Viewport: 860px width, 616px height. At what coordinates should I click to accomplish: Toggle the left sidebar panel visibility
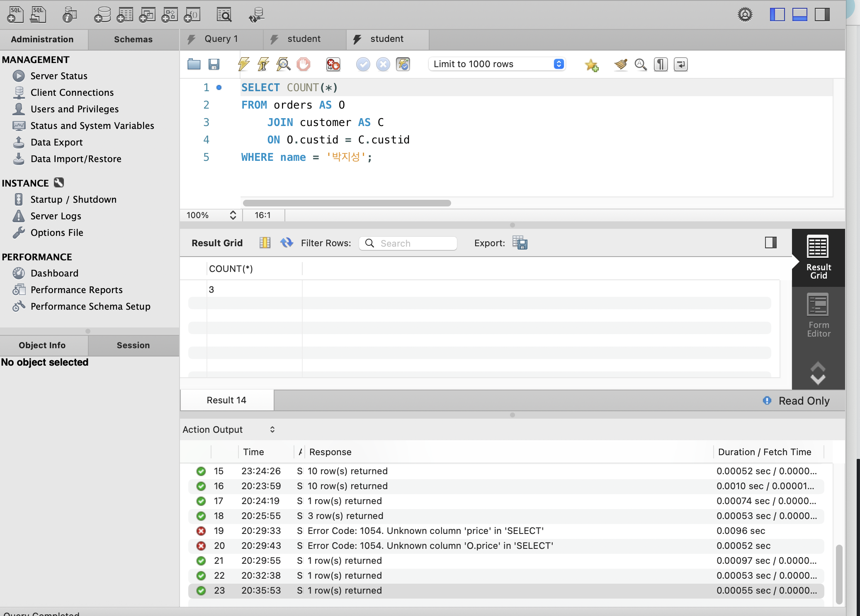click(x=777, y=15)
